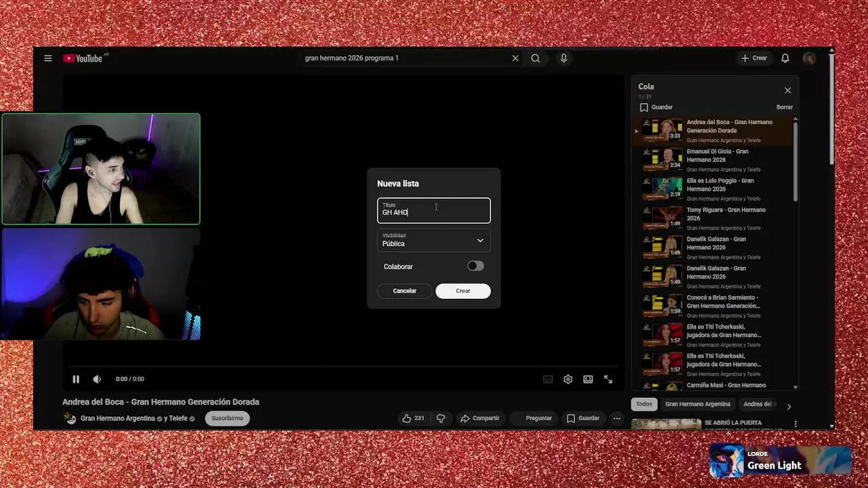The height and width of the screenshot is (488, 868).
Task: Open the Visibilidad Pública dropdown
Action: [x=434, y=240]
